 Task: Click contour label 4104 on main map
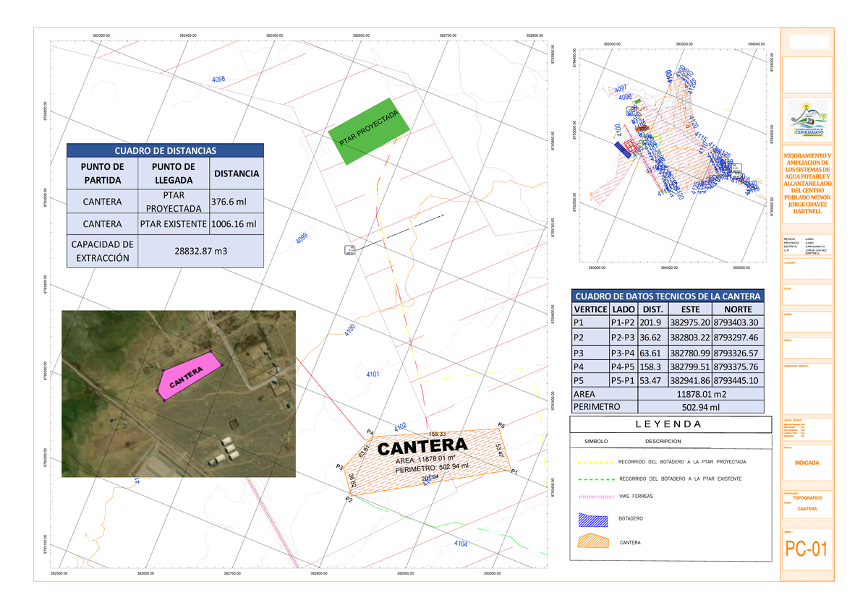click(x=461, y=544)
